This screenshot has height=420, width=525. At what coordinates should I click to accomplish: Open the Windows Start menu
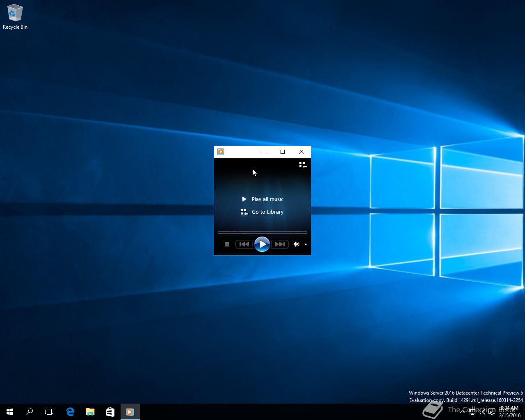pos(10,412)
